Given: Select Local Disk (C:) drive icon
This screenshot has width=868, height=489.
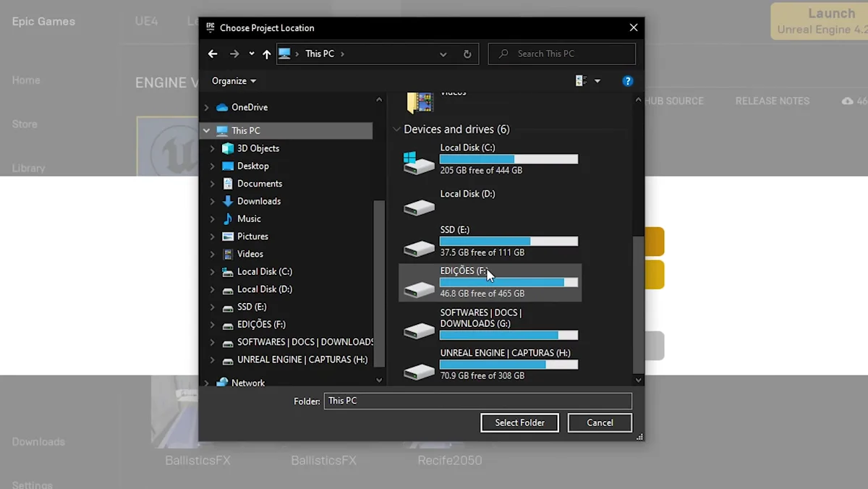Looking at the screenshot, I should (420, 163).
